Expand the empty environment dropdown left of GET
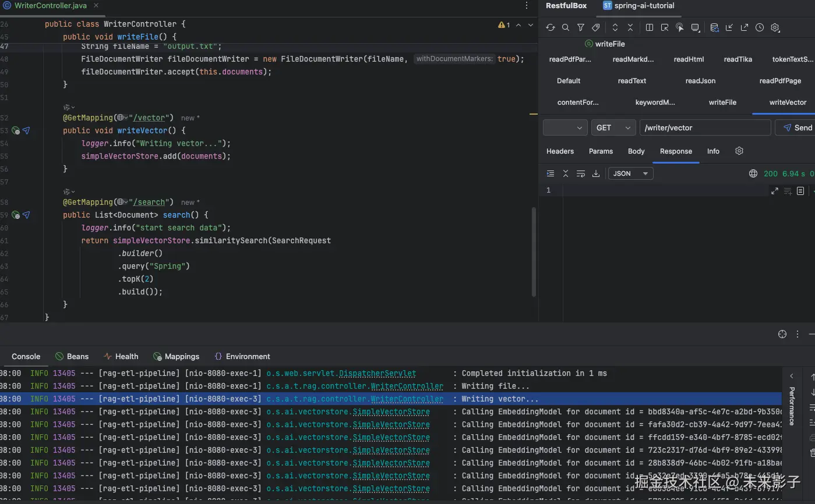 point(564,127)
